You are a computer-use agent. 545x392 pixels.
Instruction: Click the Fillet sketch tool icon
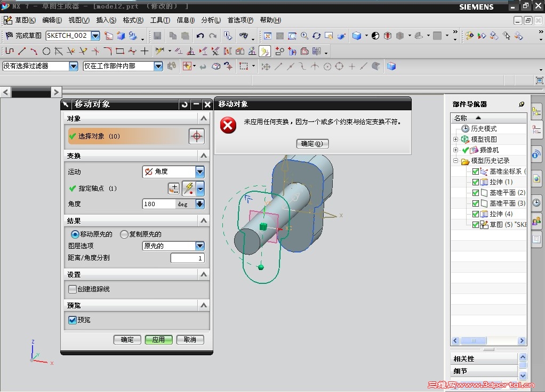[107, 51]
